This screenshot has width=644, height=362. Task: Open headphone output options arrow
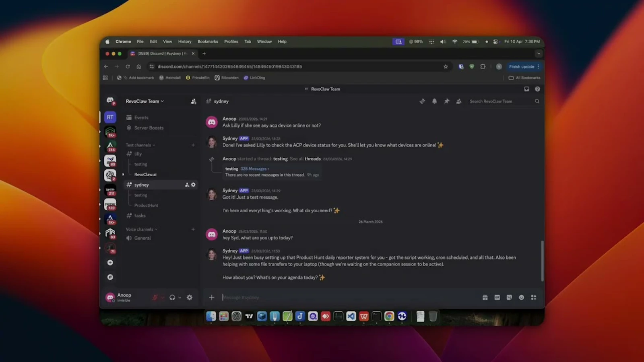tap(180, 298)
